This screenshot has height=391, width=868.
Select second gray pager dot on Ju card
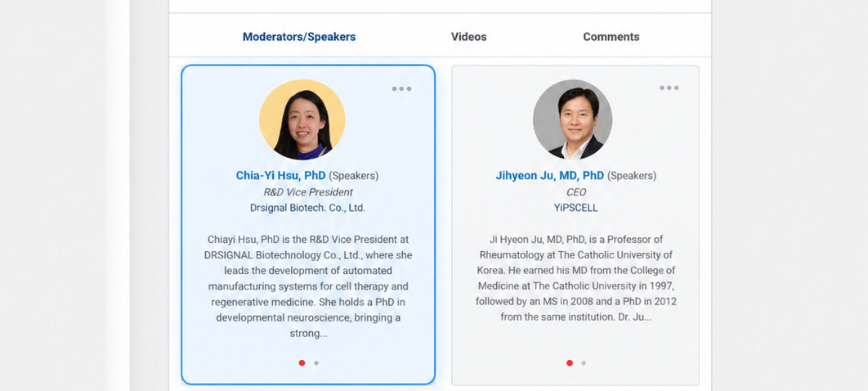pyautogui.click(x=584, y=363)
